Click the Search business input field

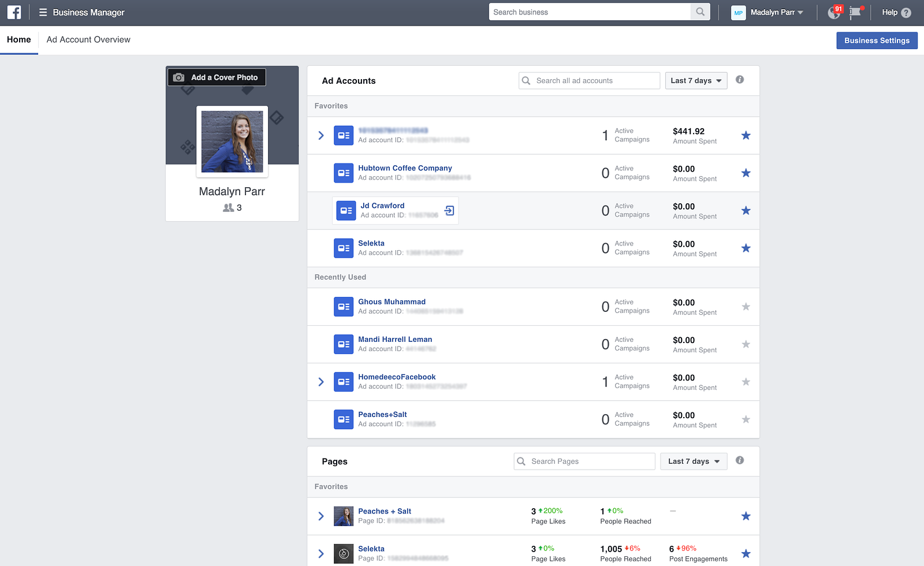590,12
